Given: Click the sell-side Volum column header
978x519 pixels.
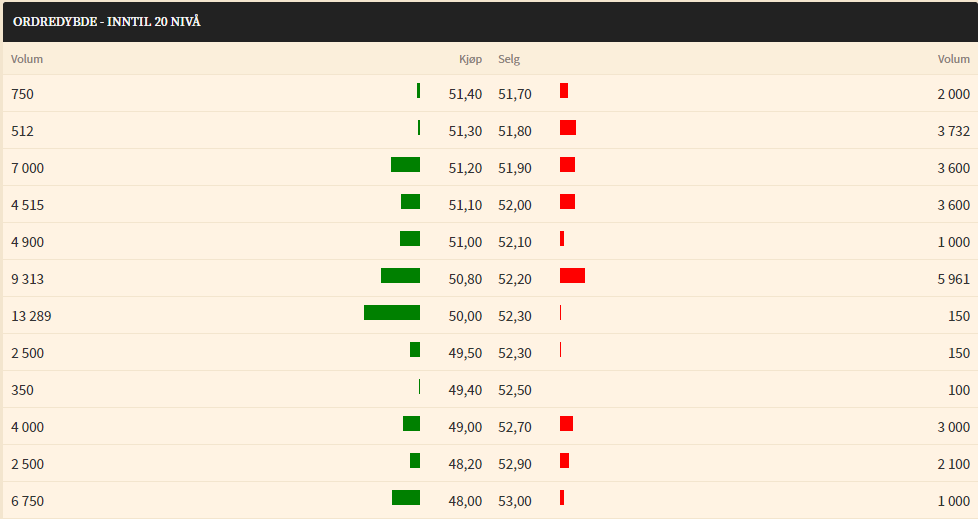Looking at the screenshot, I should [954, 59].
